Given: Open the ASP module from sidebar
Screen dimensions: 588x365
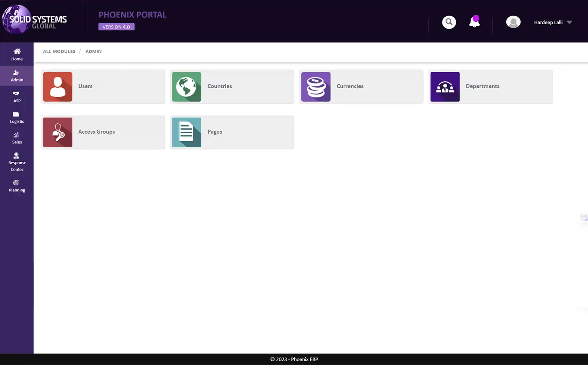Looking at the screenshot, I should click(x=17, y=97).
